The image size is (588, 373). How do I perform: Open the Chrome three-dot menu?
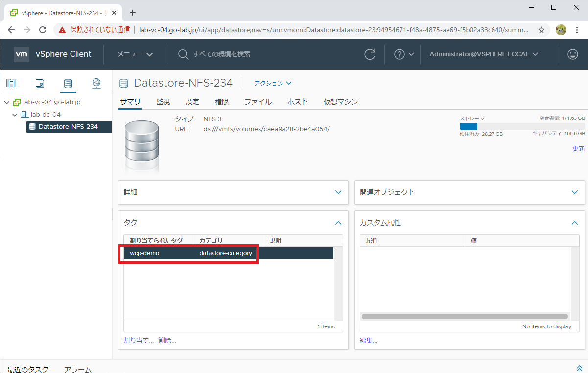578,30
